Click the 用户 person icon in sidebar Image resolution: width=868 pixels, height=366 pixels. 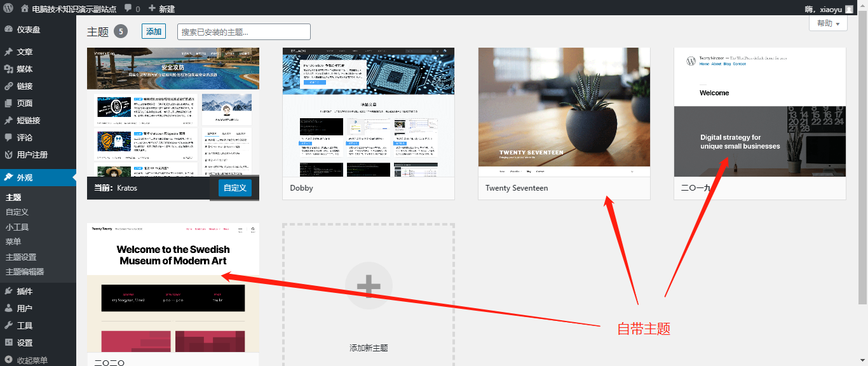[8, 309]
